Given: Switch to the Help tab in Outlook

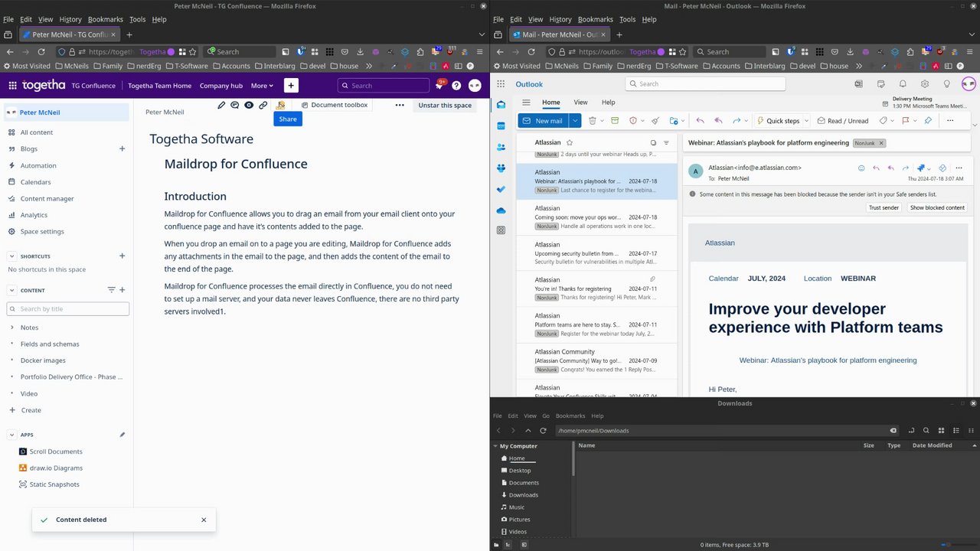Looking at the screenshot, I should point(608,102).
